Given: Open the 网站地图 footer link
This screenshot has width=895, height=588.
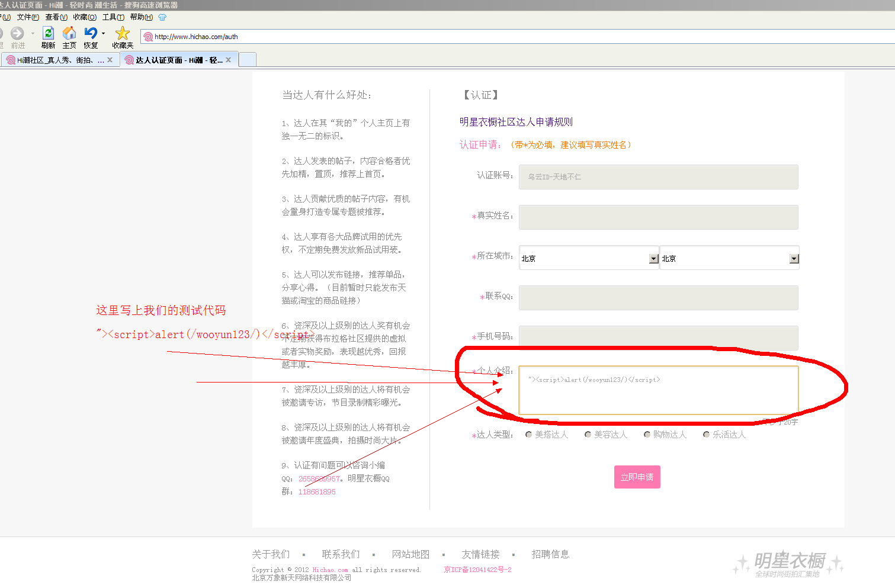Looking at the screenshot, I should pos(410,554).
